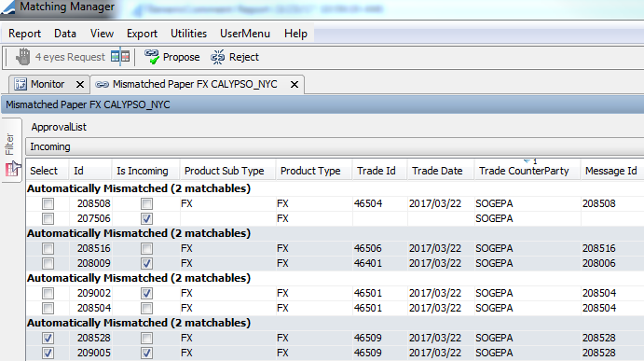Untick Select checkbox for row 209005
The image size is (644, 361).
tap(48, 353)
